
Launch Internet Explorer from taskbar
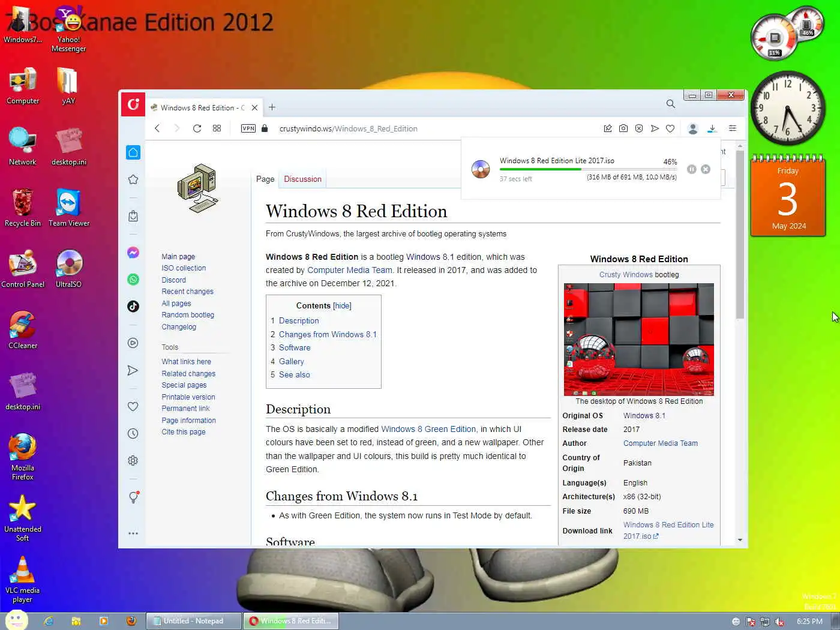click(x=49, y=621)
